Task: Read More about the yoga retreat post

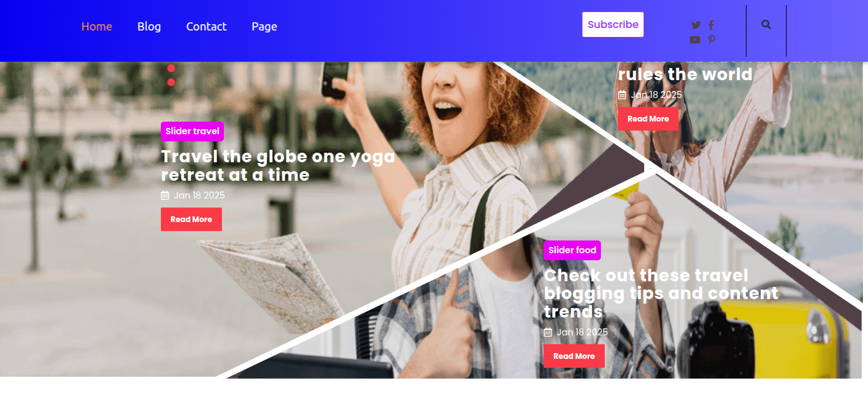Action: (x=191, y=220)
